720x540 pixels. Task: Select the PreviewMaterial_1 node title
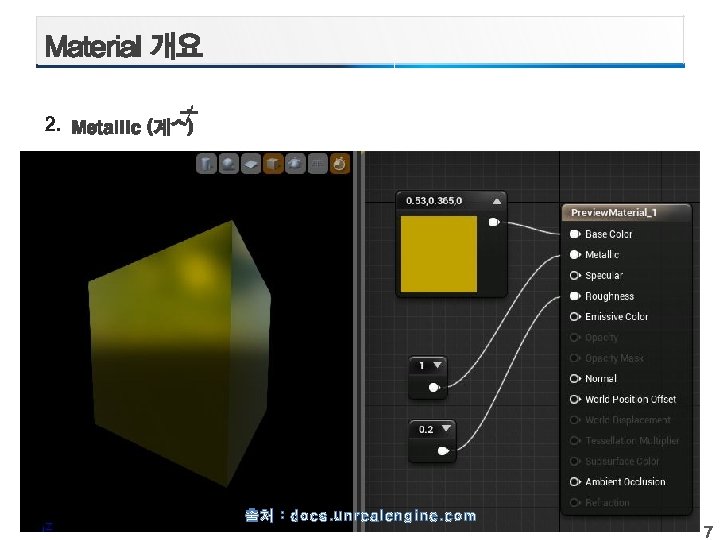[x=614, y=213]
